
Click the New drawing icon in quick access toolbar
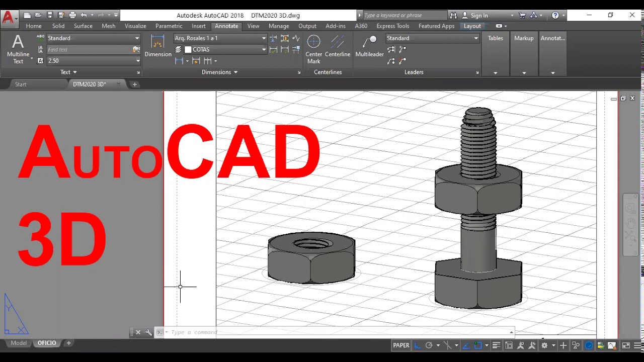click(27, 16)
